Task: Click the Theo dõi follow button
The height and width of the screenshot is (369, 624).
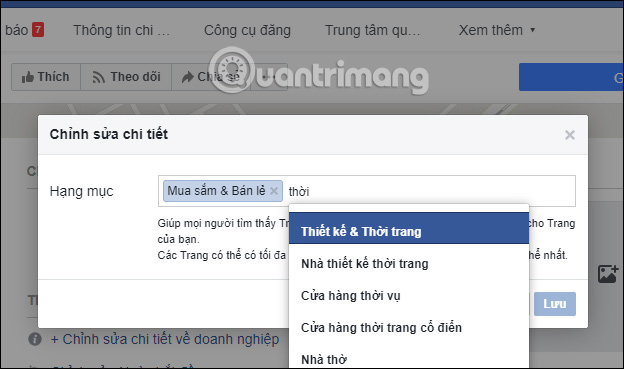Action: tap(126, 77)
